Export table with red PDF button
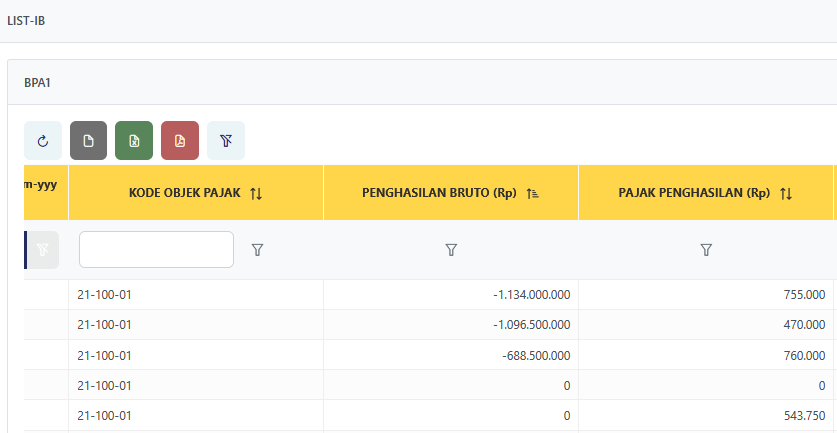This screenshot has width=837, height=433. (180, 140)
